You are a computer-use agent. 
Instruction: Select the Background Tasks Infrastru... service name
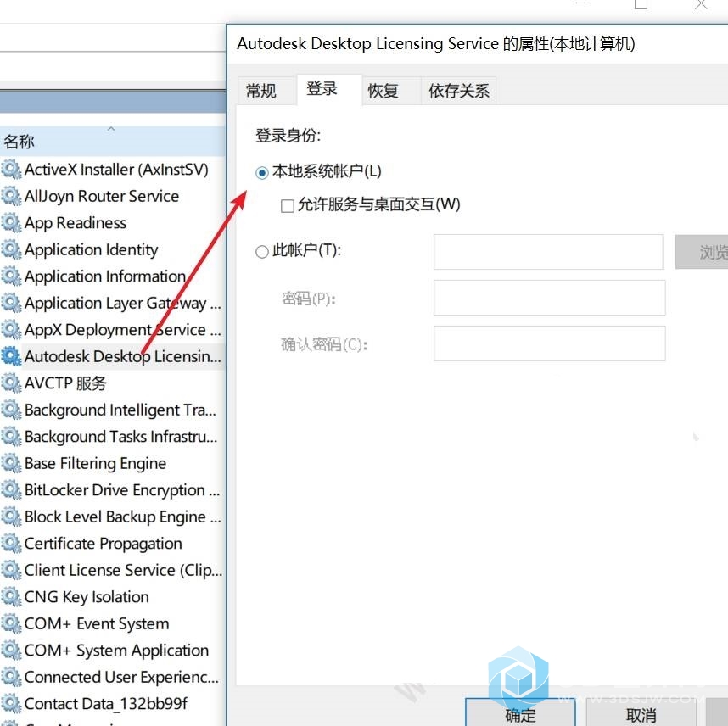(x=121, y=437)
